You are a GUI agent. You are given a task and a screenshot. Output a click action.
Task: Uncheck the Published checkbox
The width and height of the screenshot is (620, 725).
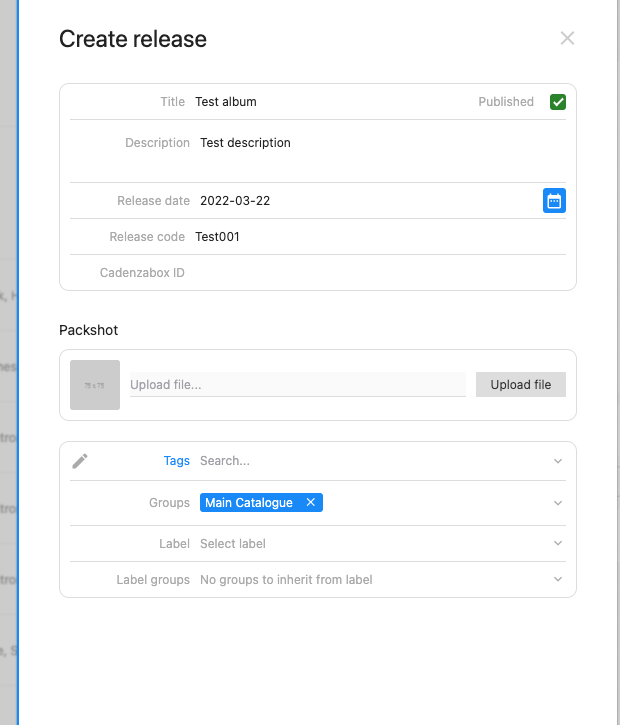(x=558, y=102)
